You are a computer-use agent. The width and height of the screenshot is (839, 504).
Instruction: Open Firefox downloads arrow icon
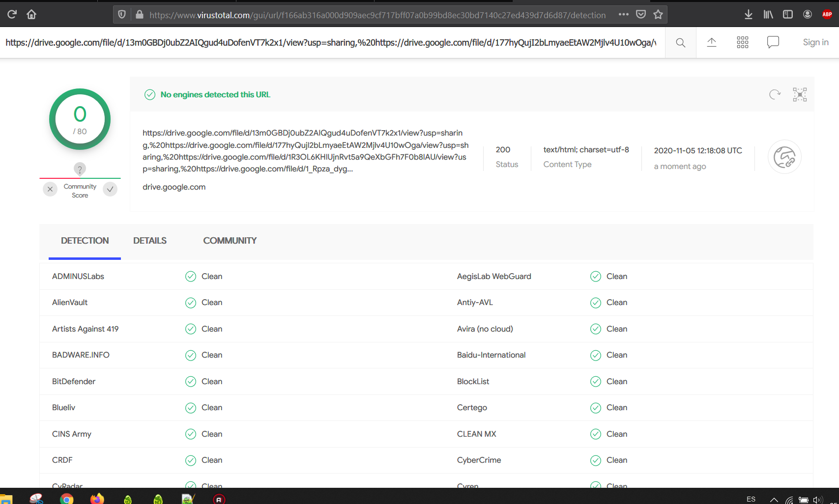[749, 15]
